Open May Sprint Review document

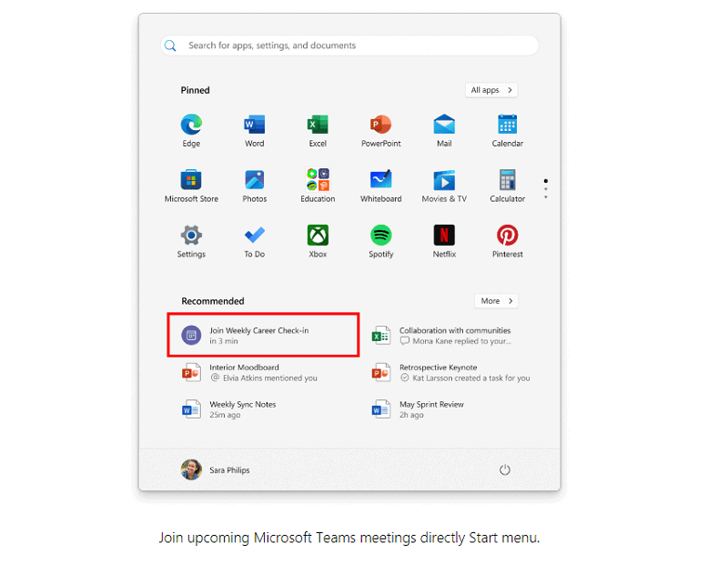pos(418,409)
